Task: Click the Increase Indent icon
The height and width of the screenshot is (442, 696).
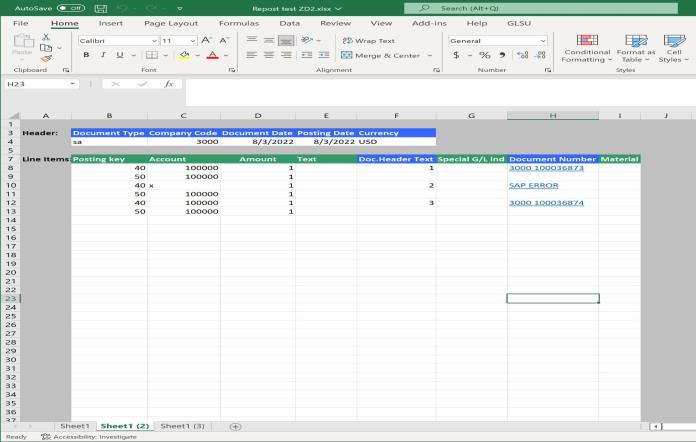Action: pyautogui.click(x=324, y=55)
